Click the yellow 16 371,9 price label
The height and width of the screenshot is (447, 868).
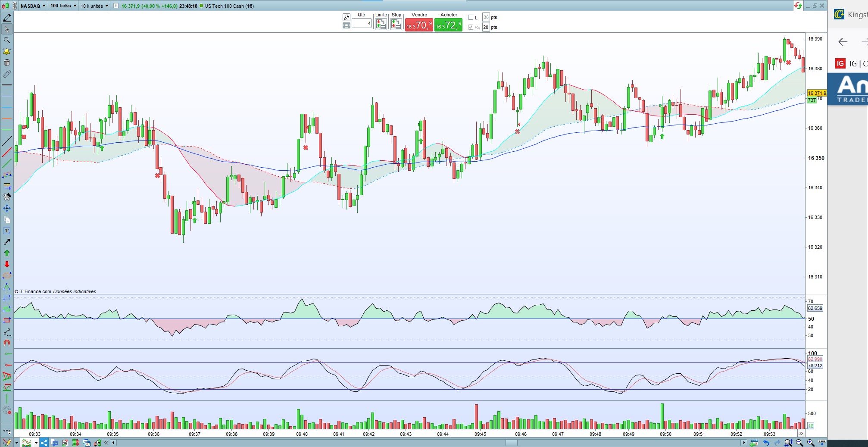[817, 93]
